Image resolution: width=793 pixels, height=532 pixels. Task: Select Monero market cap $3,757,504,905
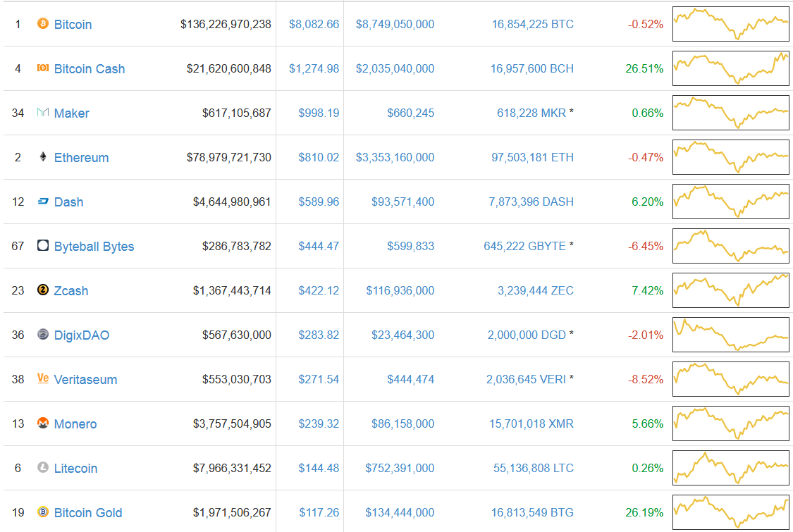(x=232, y=423)
